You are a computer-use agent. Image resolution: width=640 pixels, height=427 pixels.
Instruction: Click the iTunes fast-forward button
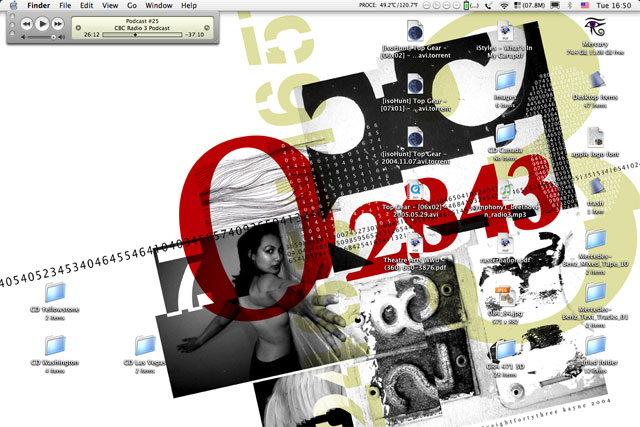coord(58,24)
